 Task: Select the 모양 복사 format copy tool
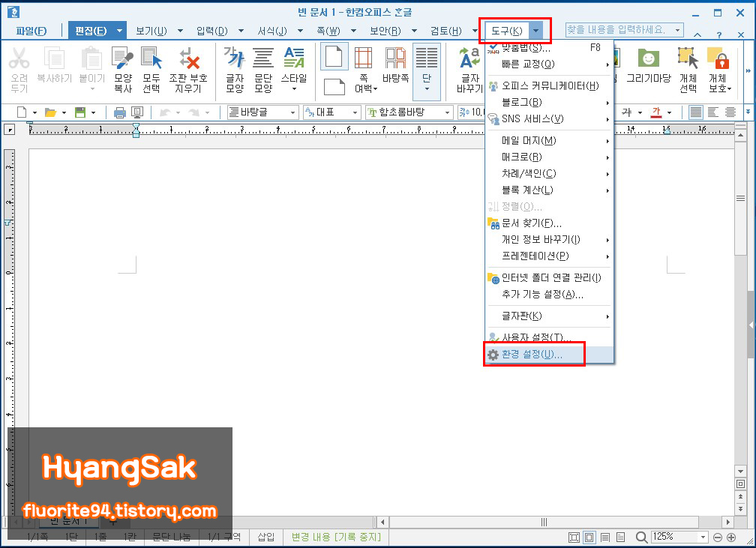point(122,70)
